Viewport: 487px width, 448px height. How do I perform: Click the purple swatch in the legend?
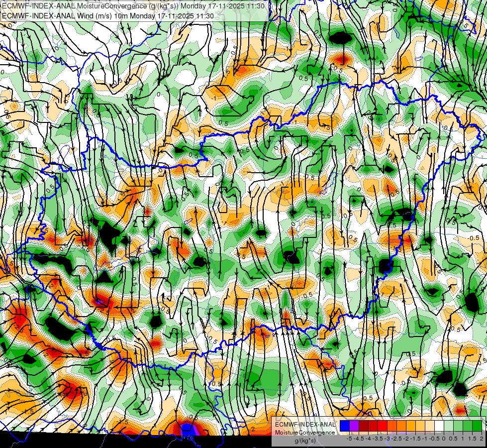(x=354, y=426)
